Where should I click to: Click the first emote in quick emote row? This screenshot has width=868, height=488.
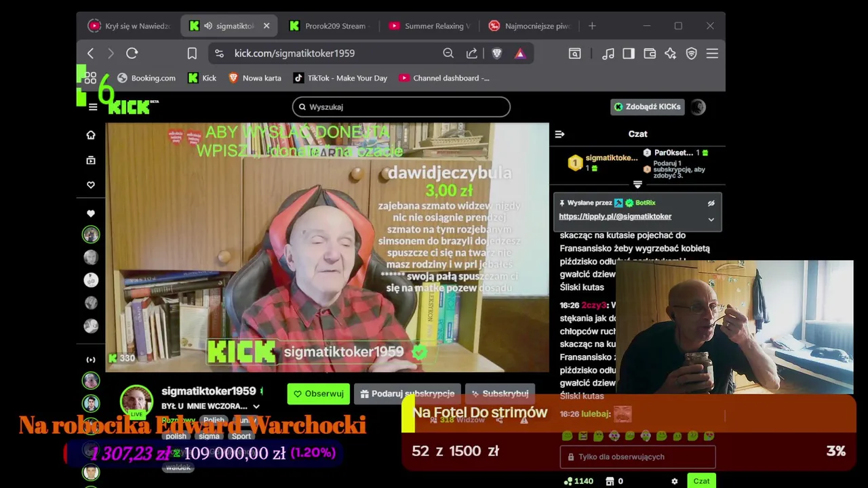coord(567,436)
